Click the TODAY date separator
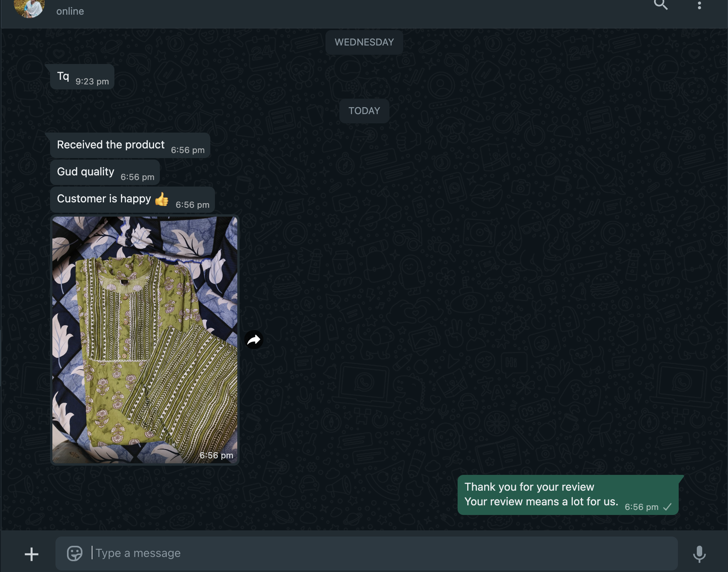Image resolution: width=728 pixels, height=572 pixels. pyautogui.click(x=364, y=111)
